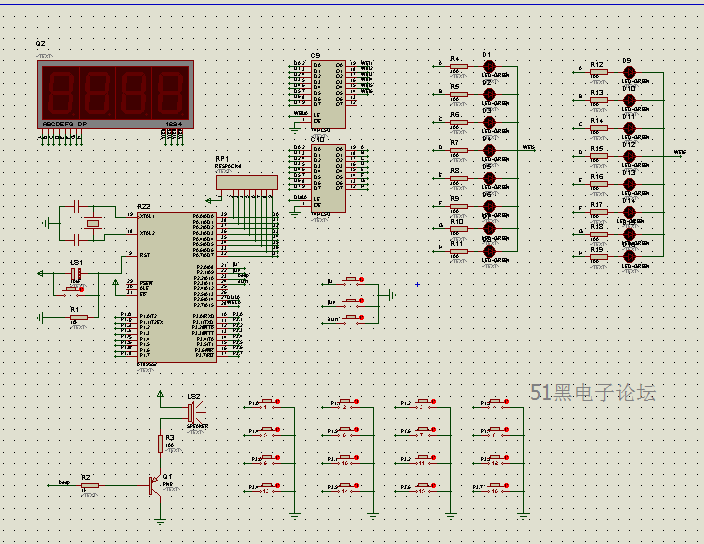Select resistor R2 on beep line

[90, 485]
